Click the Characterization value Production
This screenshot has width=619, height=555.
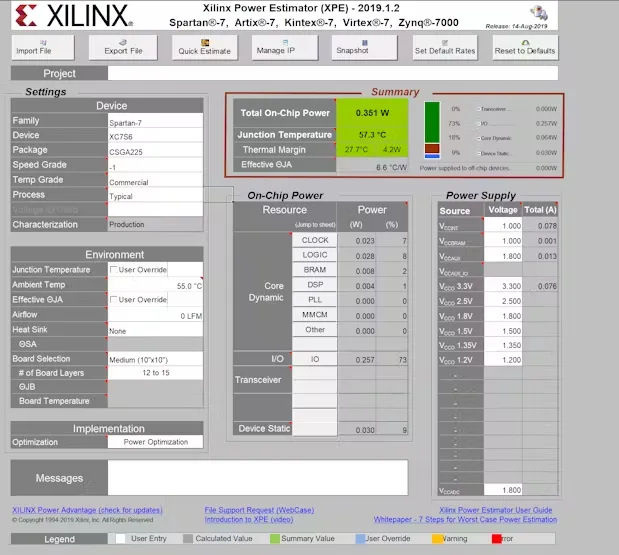156,224
